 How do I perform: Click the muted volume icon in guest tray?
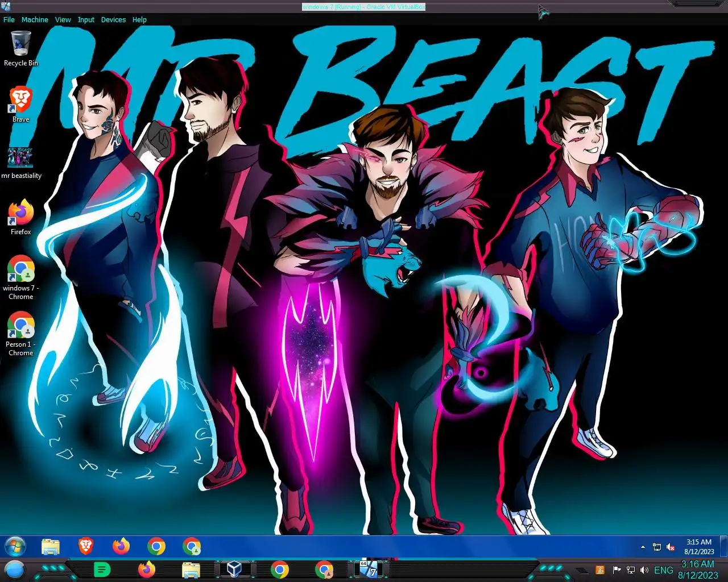[x=671, y=547]
